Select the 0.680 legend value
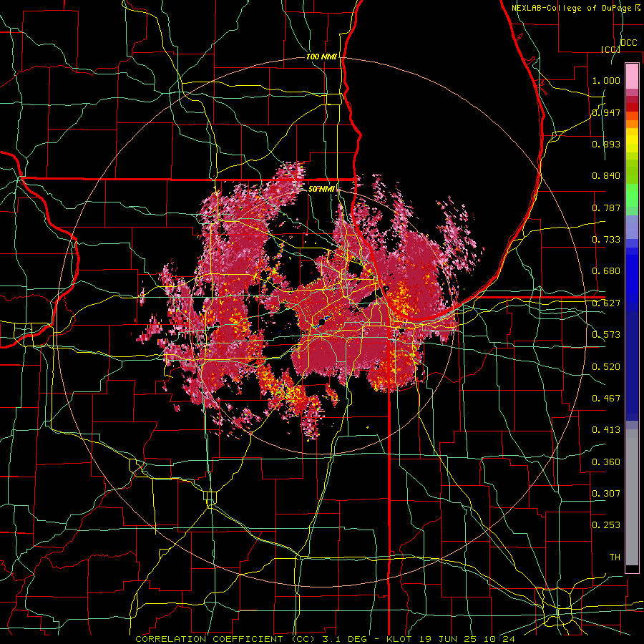This screenshot has height=644, width=644. click(606, 271)
